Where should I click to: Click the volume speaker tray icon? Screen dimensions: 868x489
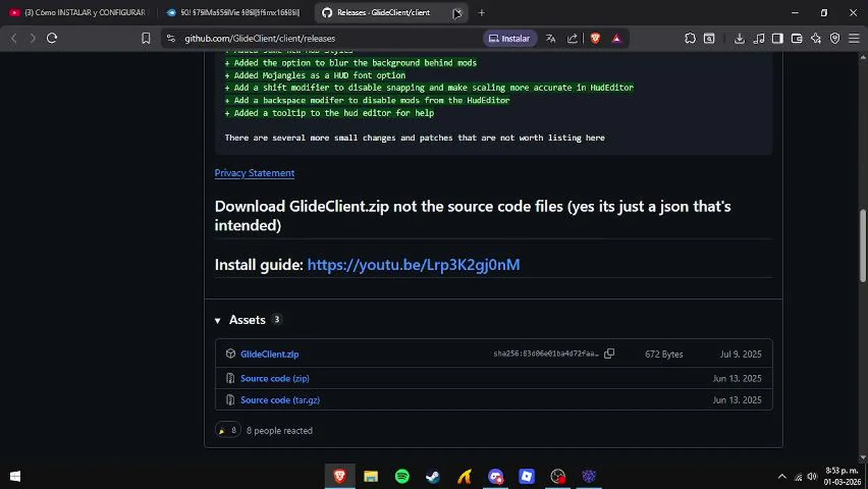(812, 477)
